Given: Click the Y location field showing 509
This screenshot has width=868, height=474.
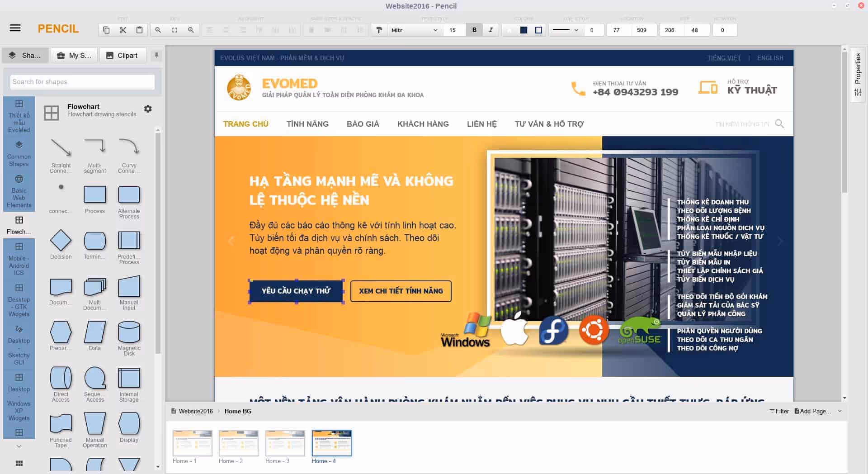Looking at the screenshot, I should [x=644, y=30].
